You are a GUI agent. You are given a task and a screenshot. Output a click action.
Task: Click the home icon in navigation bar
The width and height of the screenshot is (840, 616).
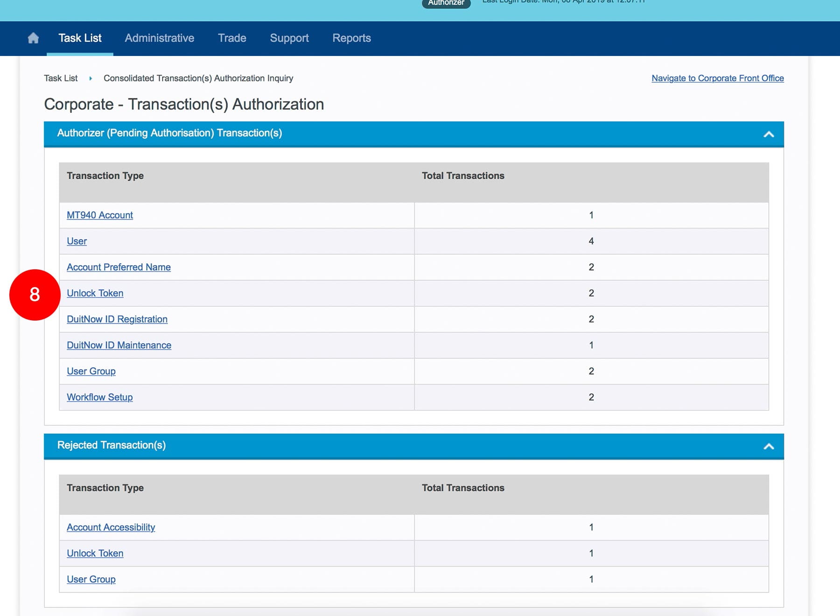click(33, 38)
